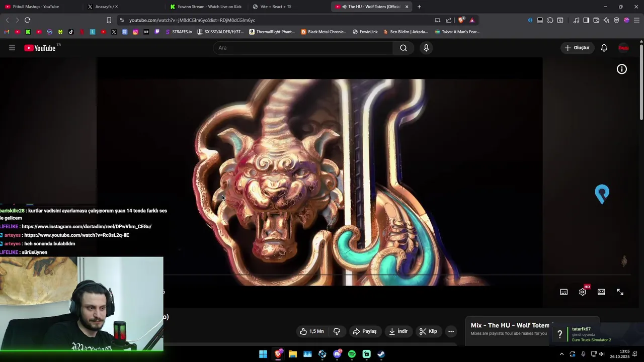Open STRAFES.io bookmark

179,32
